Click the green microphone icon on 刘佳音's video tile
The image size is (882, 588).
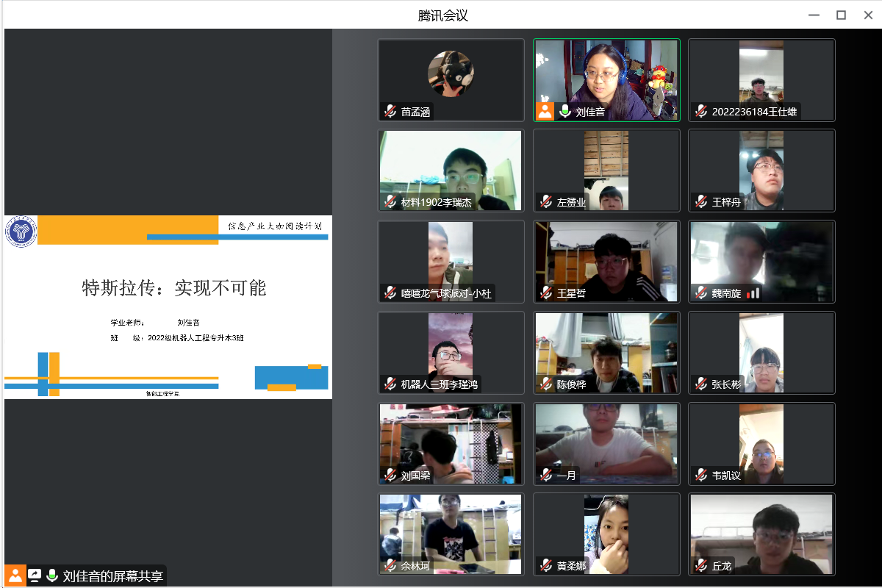coord(565,112)
